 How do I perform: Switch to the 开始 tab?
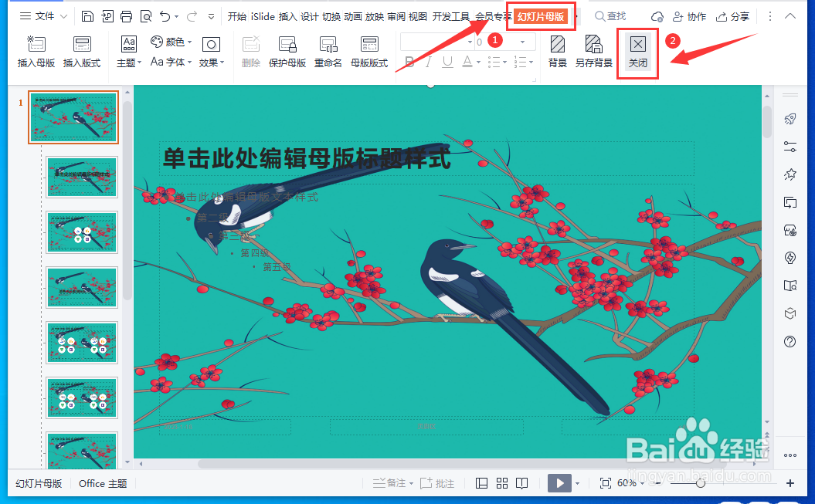click(x=237, y=17)
